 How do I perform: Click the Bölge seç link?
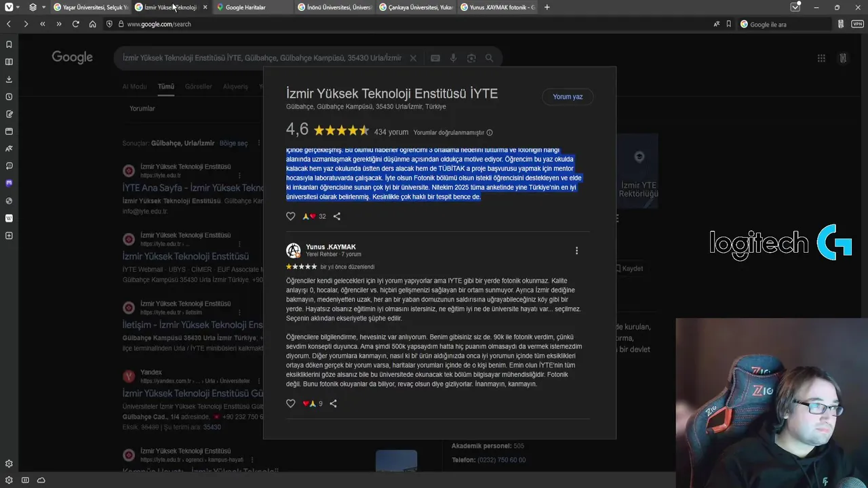[234, 144]
